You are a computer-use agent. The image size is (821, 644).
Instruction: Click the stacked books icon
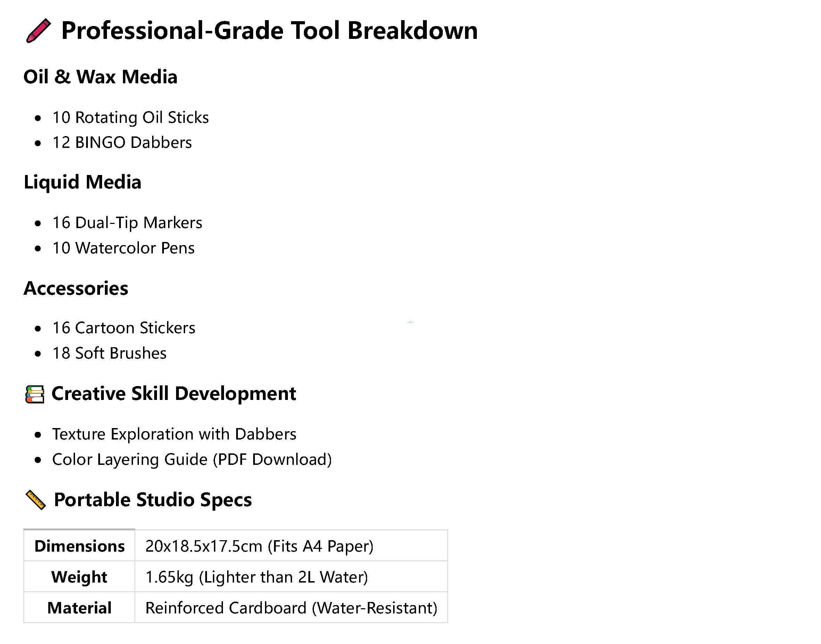35,394
